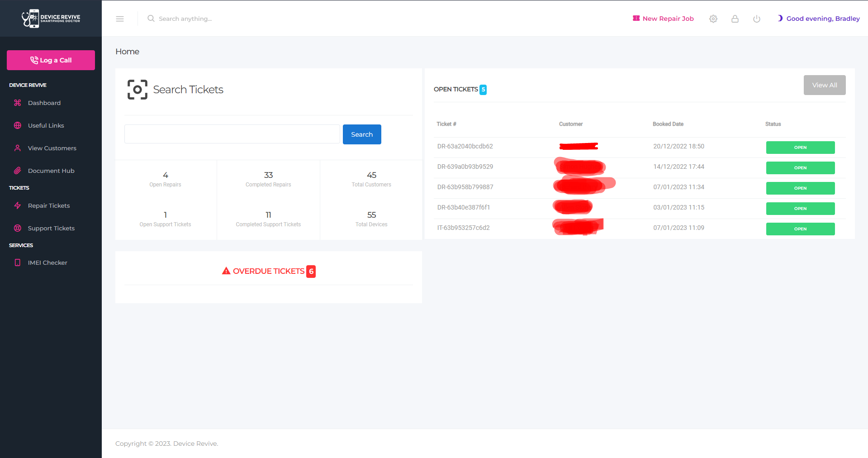
Task: Click the Dashboard sidebar icon
Action: [18, 103]
